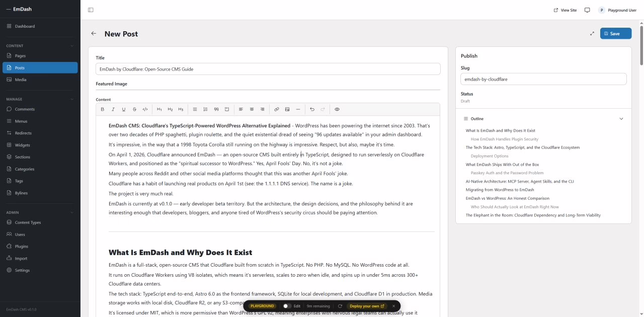644x317 pixels.
Task: Open Plugins admin page
Action: pyautogui.click(x=40, y=247)
